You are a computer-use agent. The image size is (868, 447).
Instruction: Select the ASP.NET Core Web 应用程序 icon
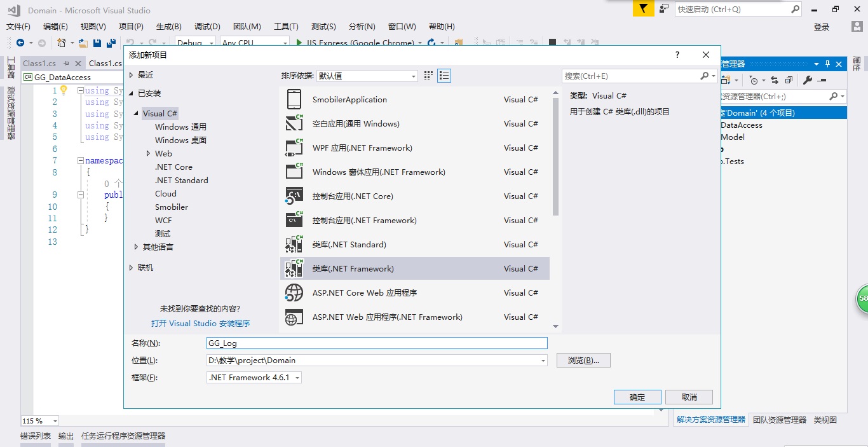(294, 293)
